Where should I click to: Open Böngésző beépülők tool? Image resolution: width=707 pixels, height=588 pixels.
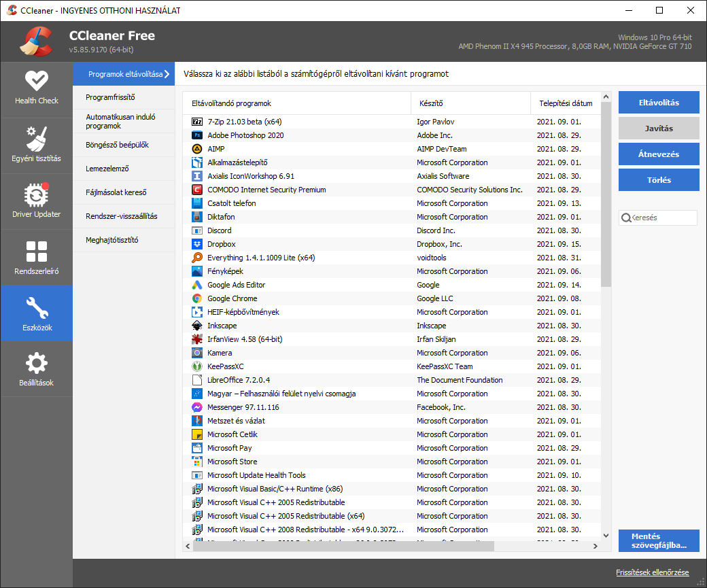[124, 145]
